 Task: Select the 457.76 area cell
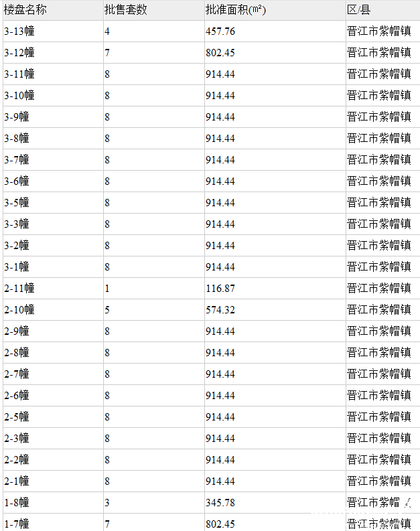pos(220,31)
